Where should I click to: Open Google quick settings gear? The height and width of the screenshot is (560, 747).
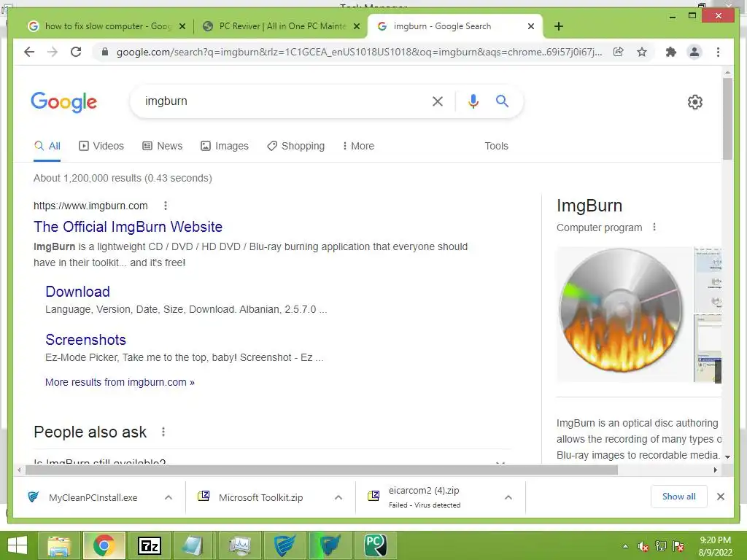(695, 102)
